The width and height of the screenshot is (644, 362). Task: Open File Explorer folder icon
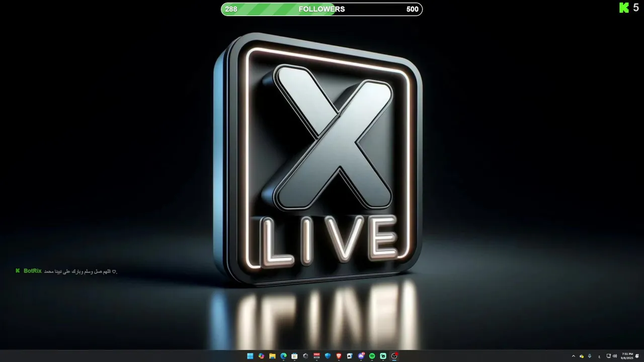(272, 356)
